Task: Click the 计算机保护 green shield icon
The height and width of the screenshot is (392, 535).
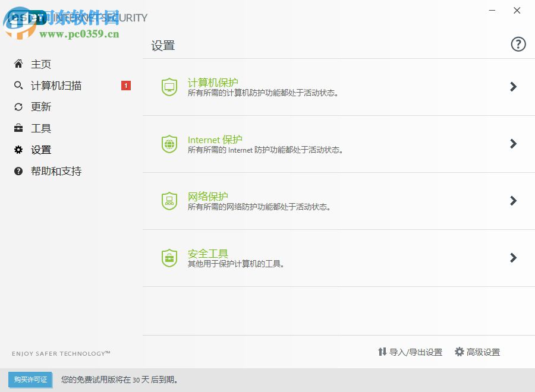Action: point(169,87)
